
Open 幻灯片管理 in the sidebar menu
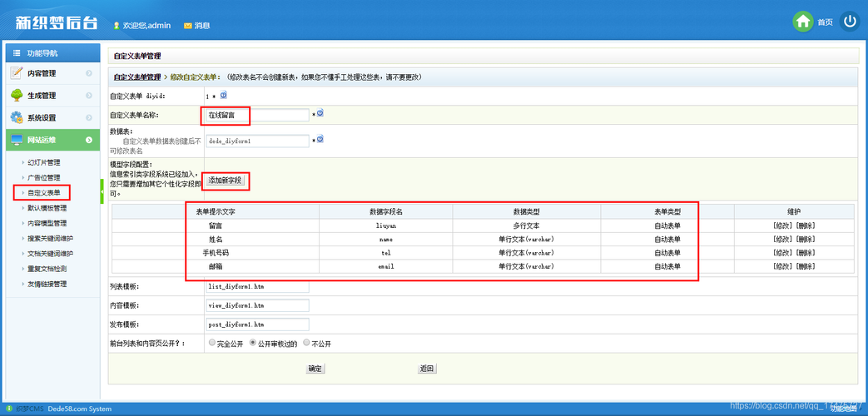(43, 162)
